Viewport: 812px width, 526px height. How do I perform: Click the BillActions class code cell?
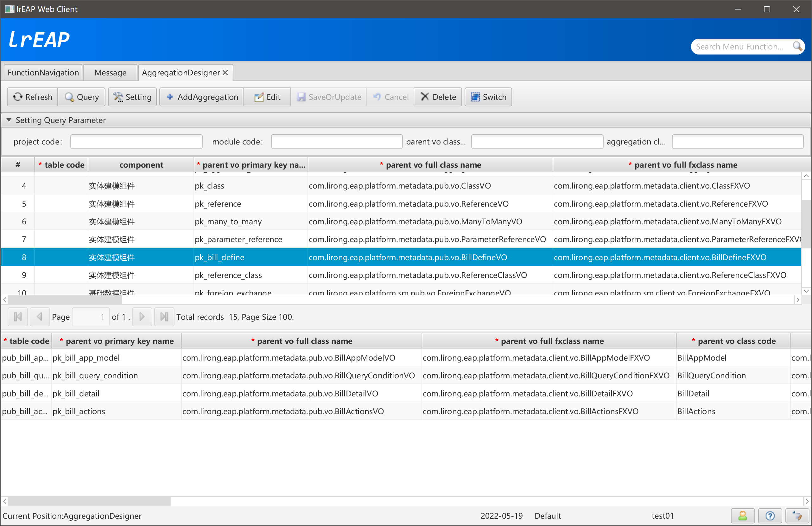pos(733,411)
